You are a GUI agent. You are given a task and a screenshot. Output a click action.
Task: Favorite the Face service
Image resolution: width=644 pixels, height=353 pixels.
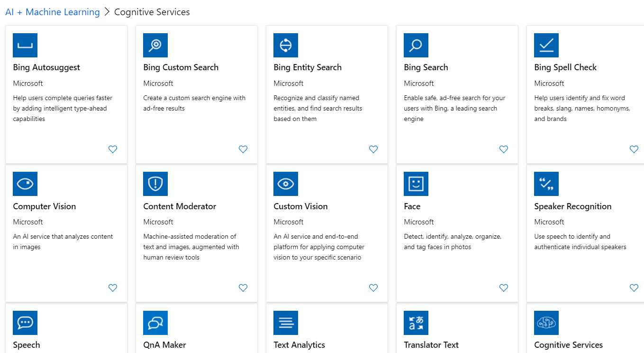(x=503, y=288)
